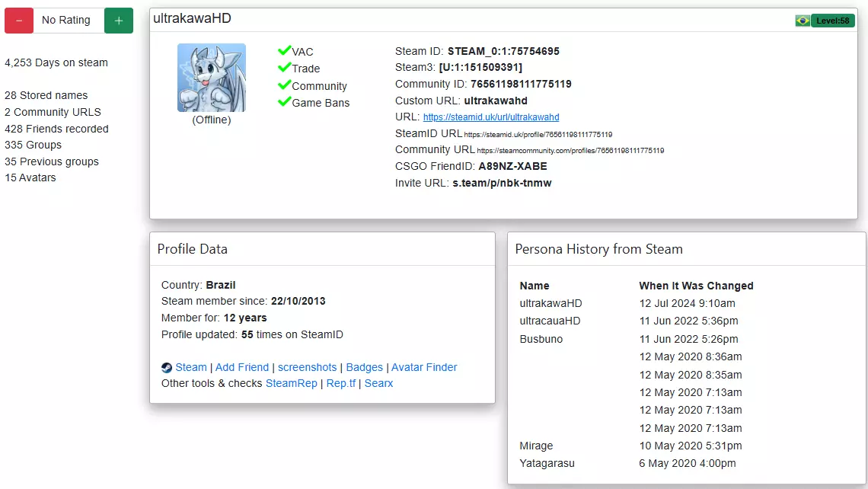The width and height of the screenshot is (868, 489).
Task: Click the SteamID URL steamid.uk profile address
Action: coord(538,135)
